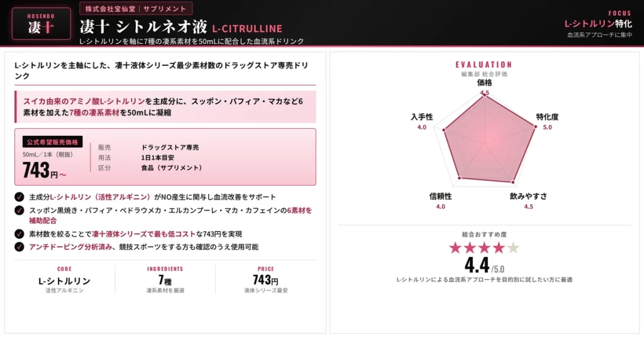Click the check icon beside アンチドーピング分析済み
Screen dimensions: 644x338
(19, 247)
